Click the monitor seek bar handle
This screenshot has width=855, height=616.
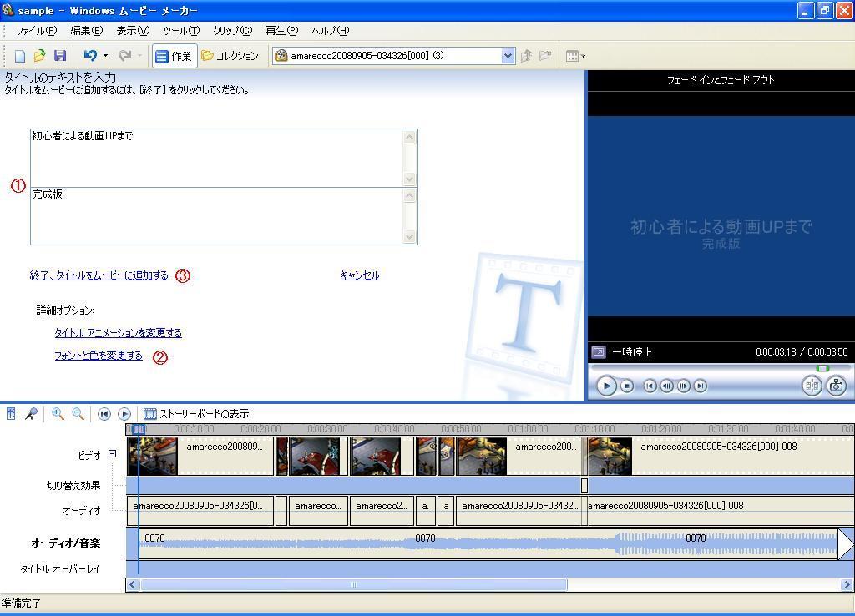coord(822,368)
